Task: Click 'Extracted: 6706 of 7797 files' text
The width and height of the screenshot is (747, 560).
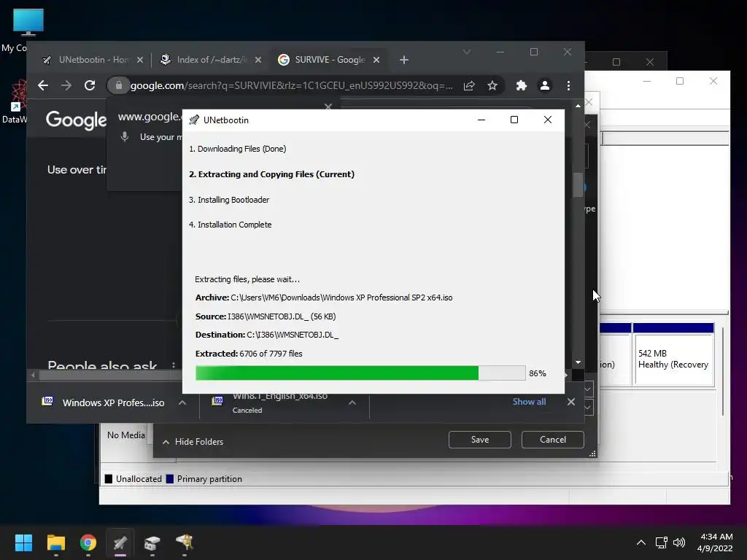Action: [249, 354]
